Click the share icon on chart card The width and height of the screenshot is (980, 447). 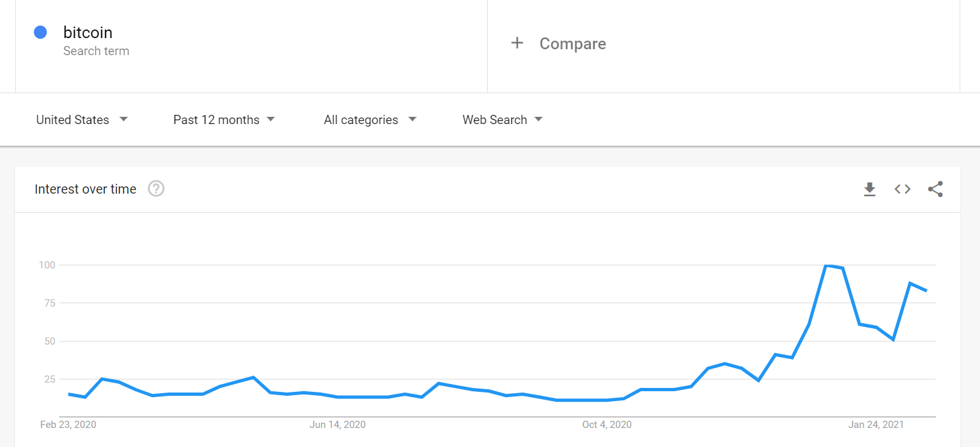click(x=935, y=189)
